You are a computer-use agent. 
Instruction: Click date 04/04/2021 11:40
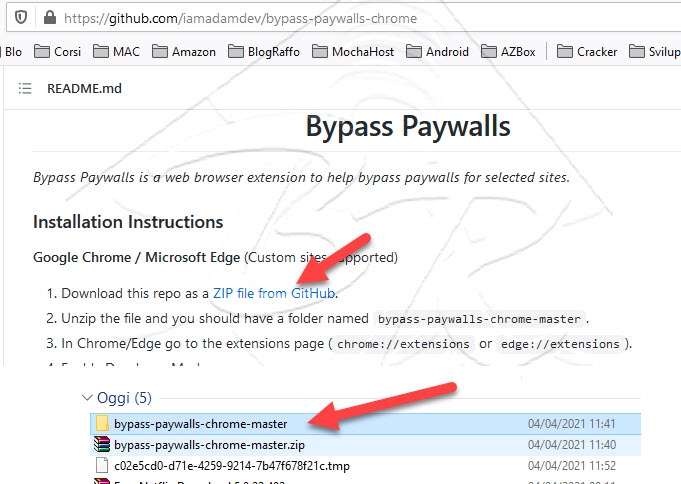click(572, 444)
